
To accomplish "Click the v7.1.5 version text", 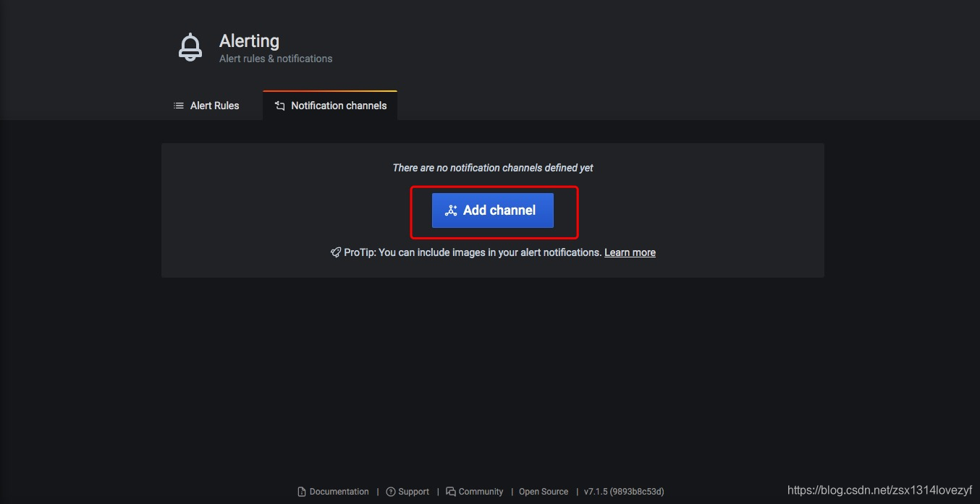I will pyautogui.click(x=624, y=492).
